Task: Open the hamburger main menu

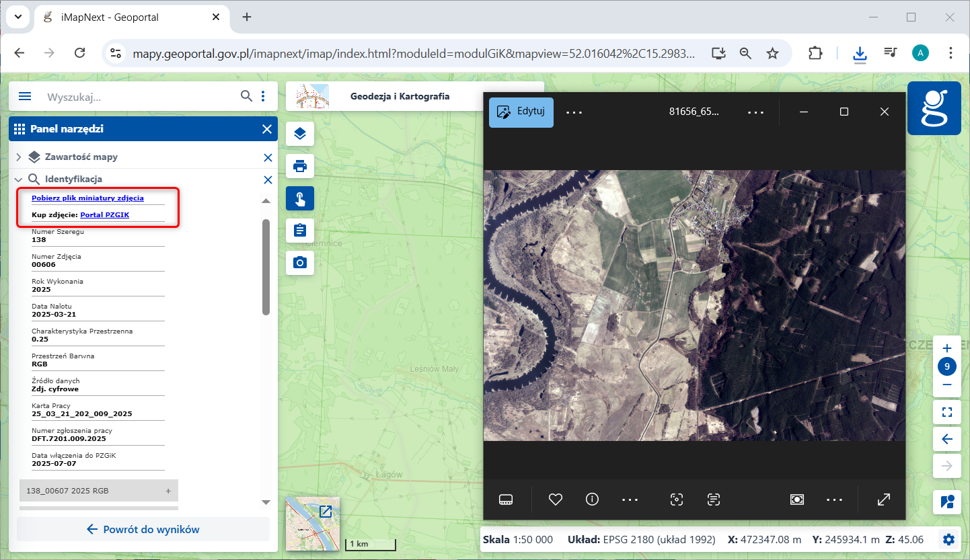Action: (x=25, y=96)
